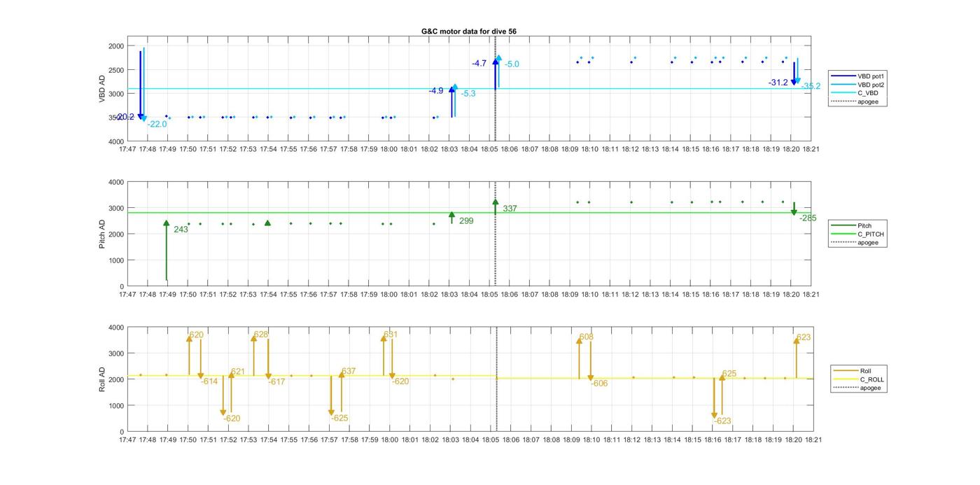The image size is (980, 485).
Task: Select the "C_ROLL" legend entry
Action: click(871, 379)
